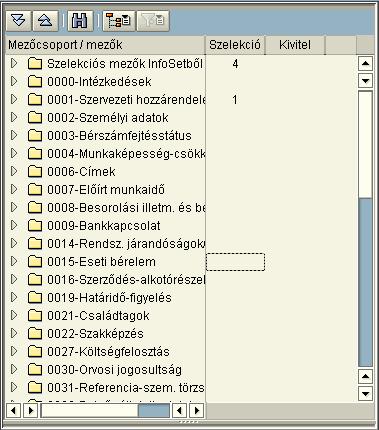The image size is (379, 430).
Task: Click the Mezőcsoport / mezők column header
Action: pos(105,45)
